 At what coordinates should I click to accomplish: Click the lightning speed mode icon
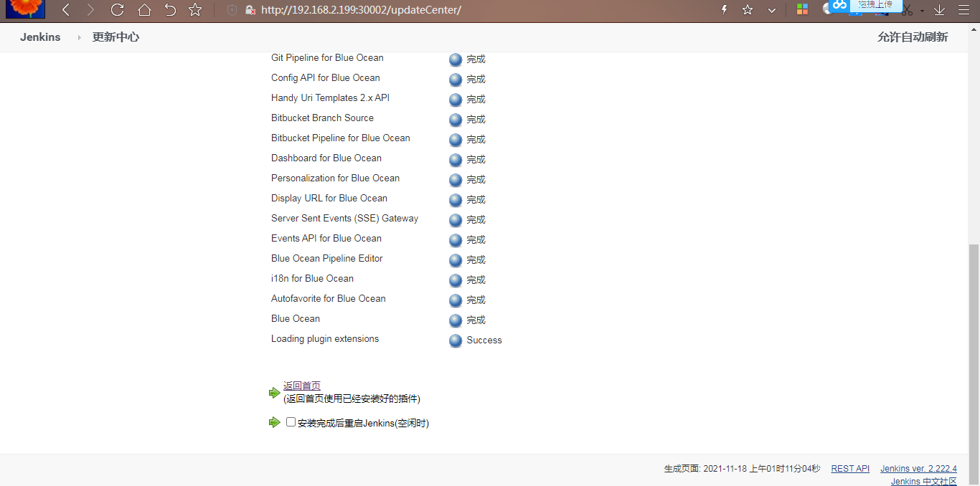click(724, 10)
